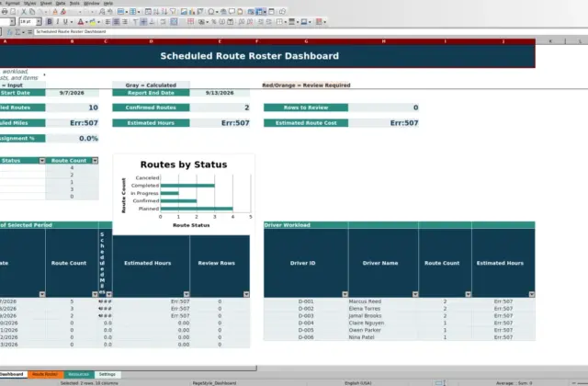This screenshot has height=386, width=588.
Task: Open the Styles menu
Action: pos(29,3)
